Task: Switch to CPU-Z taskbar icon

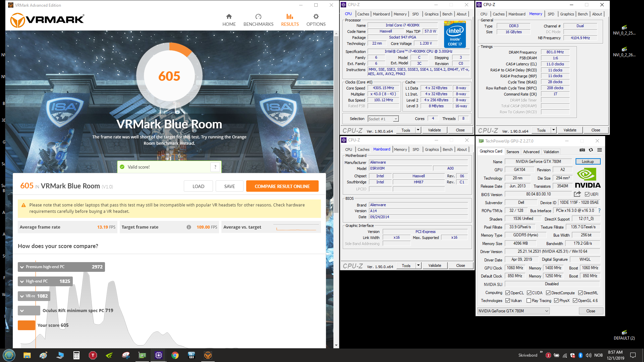Action: (159, 355)
